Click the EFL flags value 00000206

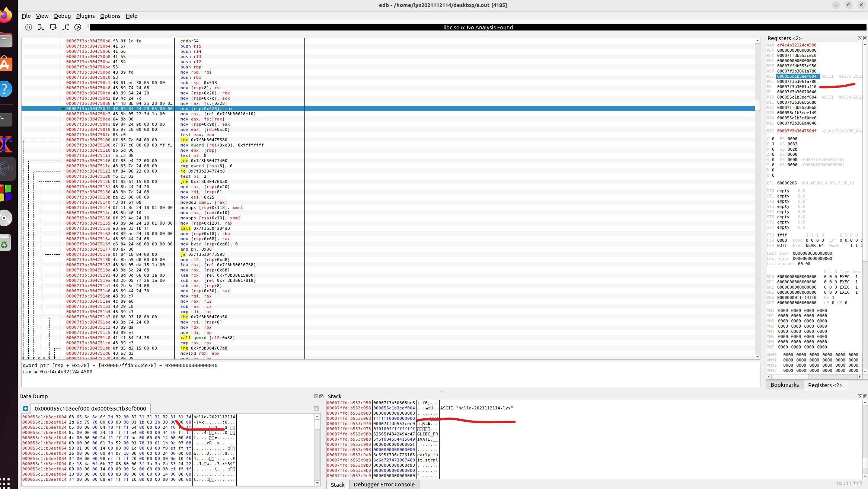(787, 183)
